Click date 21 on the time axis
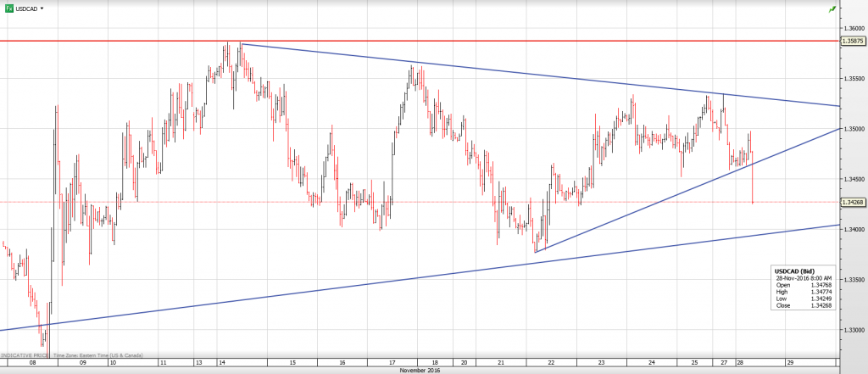The height and width of the screenshot is (374, 868). pyautogui.click(x=501, y=363)
